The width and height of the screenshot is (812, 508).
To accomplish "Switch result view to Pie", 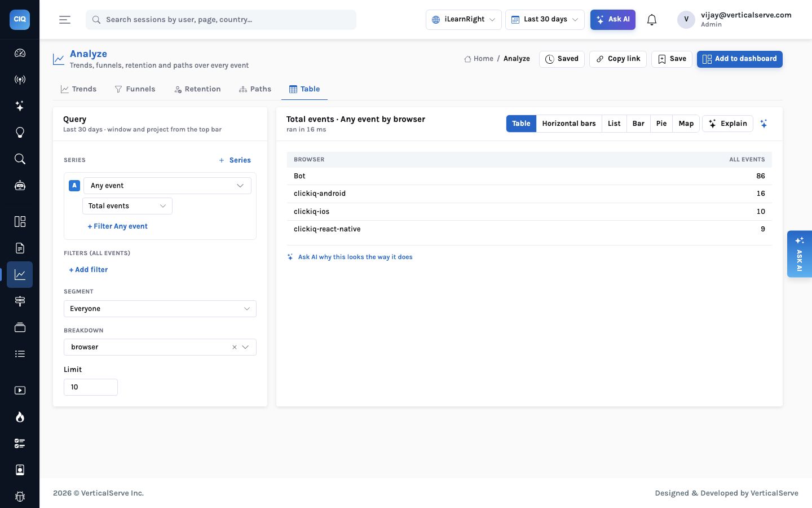I will tap(661, 124).
